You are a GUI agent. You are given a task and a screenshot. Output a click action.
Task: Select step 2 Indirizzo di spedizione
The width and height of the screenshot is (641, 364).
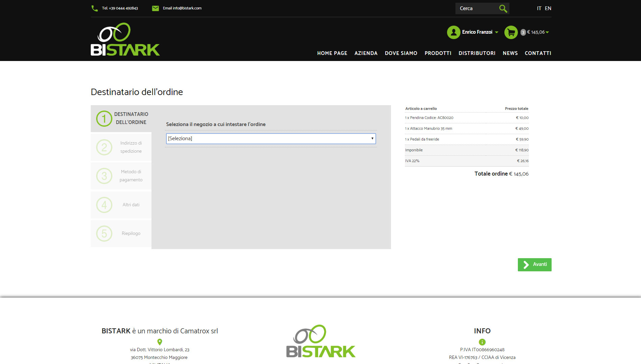(x=121, y=147)
